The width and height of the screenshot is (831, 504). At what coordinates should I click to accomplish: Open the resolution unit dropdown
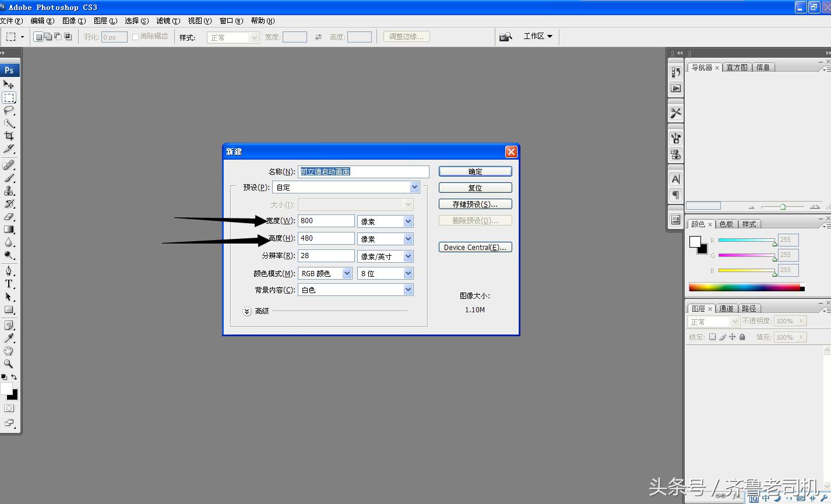click(409, 256)
